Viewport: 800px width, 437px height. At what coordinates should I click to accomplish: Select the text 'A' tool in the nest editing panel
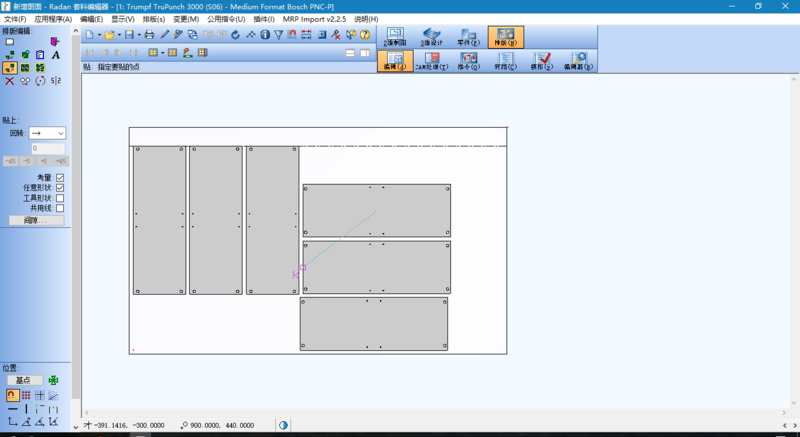tap(56, 55)
